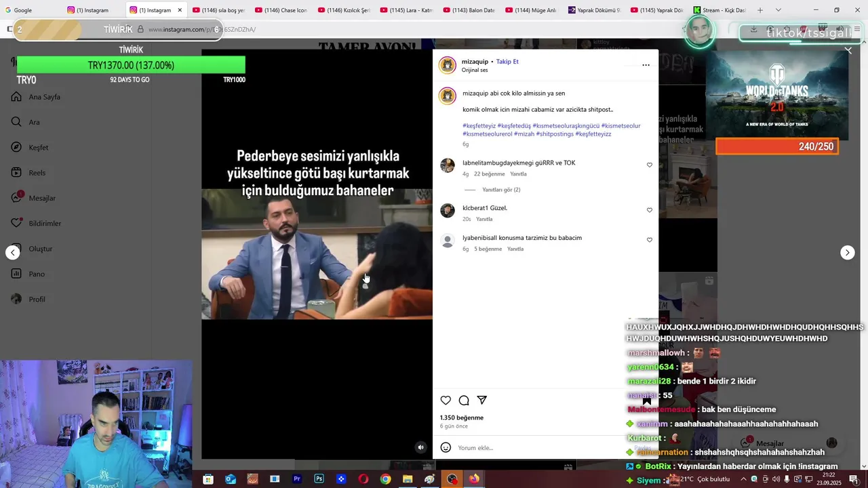Expand replies with Yanıtları gör (2)
Image resolution: width=868 pixels, height=488 pixels.
click(x=501, y=190)
